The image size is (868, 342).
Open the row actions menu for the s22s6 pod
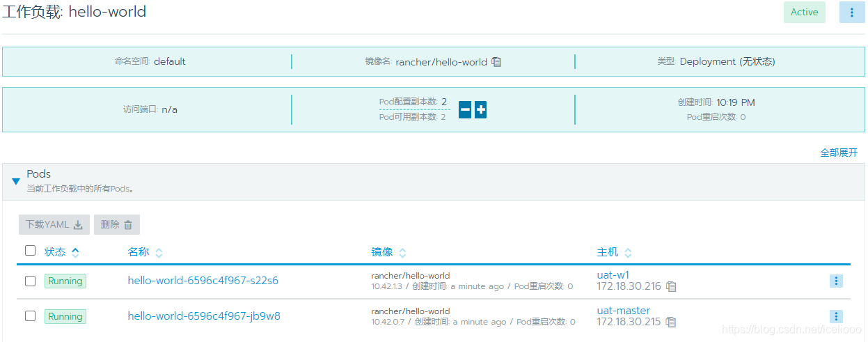837,281
